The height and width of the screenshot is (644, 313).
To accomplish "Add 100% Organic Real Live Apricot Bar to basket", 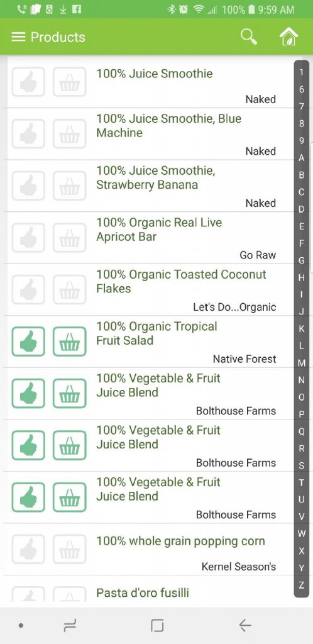I will point(69,237).
